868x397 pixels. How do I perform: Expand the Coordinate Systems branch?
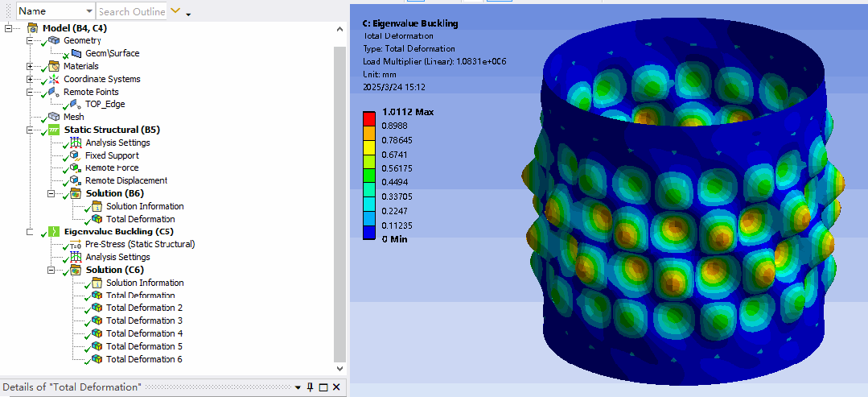coord(30,79)
